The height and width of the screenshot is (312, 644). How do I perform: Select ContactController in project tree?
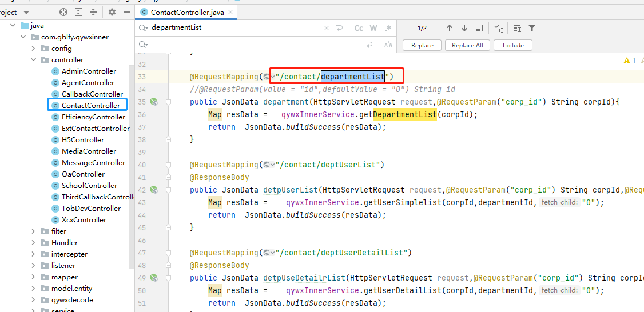[91, 106]
